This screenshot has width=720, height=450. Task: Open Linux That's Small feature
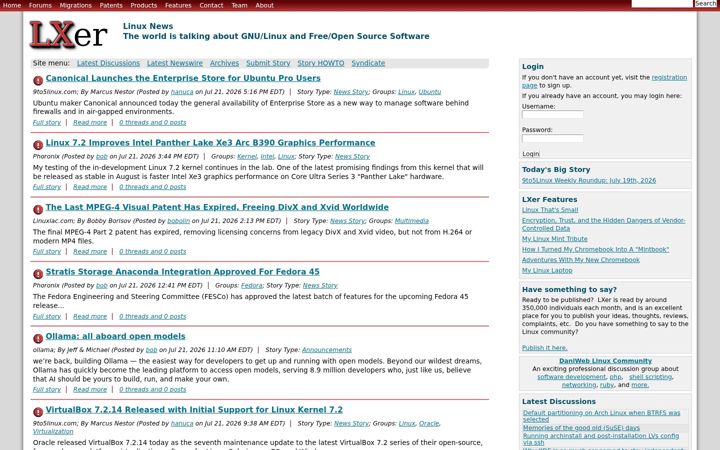[550, 210]
